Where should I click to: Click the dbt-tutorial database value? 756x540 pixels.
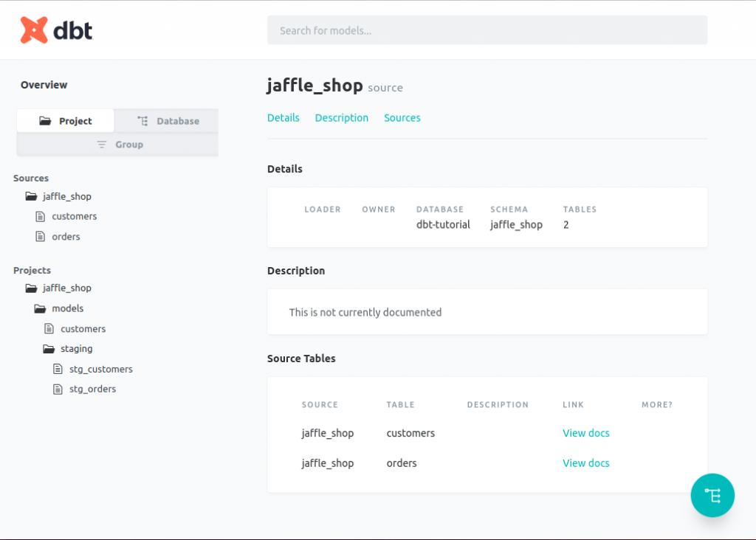point(443,224)
